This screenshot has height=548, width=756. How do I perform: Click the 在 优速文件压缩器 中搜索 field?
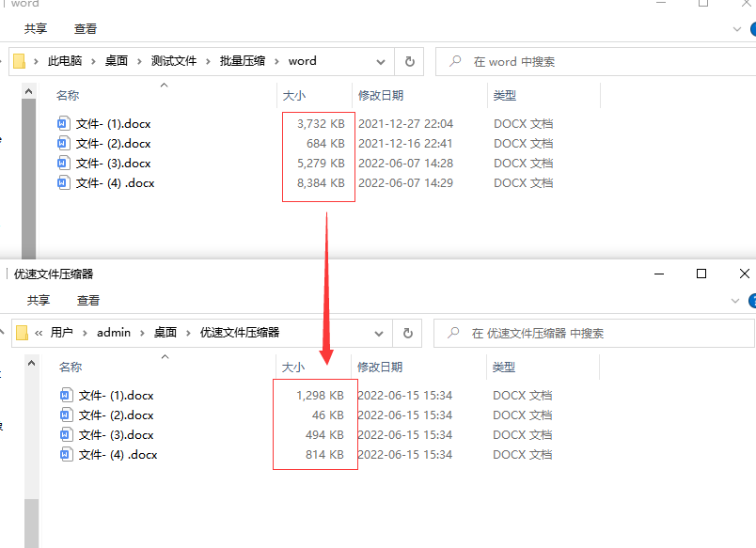(x=594, y=333)
